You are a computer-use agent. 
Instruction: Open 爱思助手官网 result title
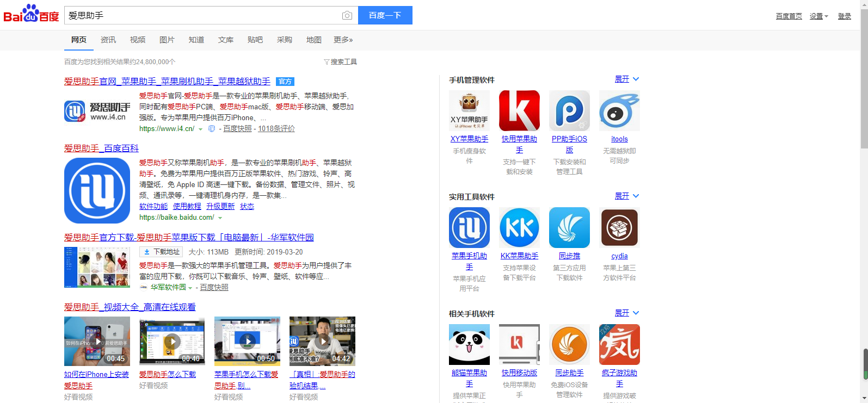click(167, 82)
